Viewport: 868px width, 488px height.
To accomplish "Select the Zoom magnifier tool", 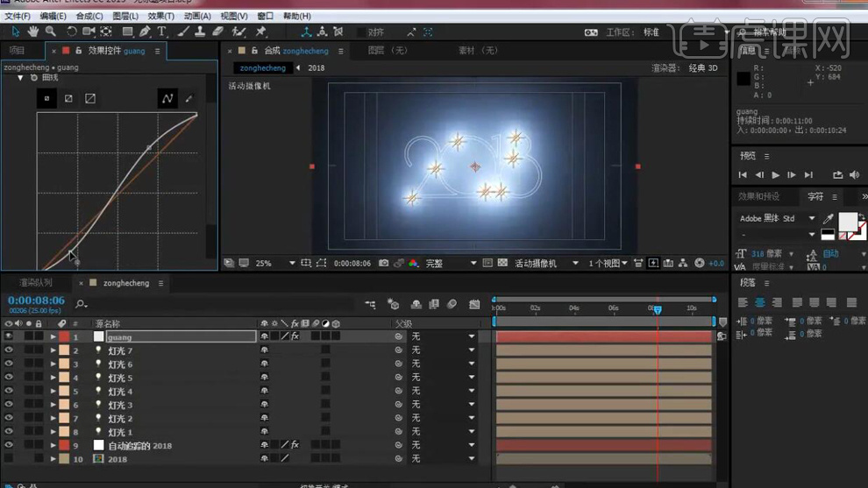I will point(50,32).
